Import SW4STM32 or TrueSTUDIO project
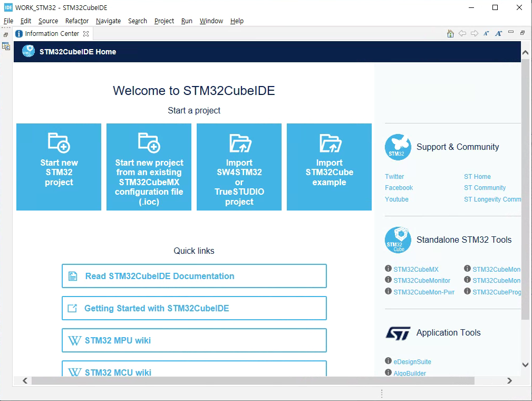This screenshot has height=401, width=532. tap(239, 167)
